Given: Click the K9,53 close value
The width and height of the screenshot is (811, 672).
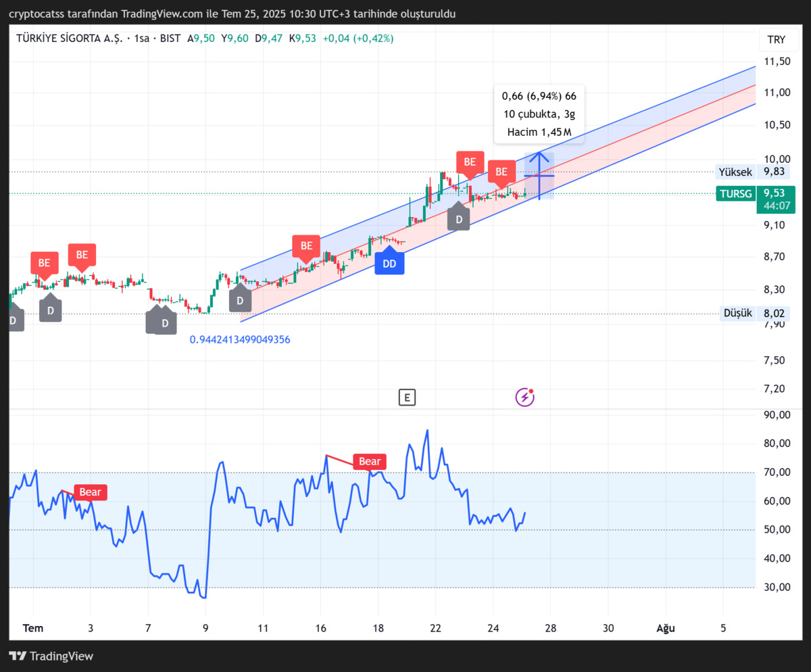Looking at the screenshot, I should point(302,39).
